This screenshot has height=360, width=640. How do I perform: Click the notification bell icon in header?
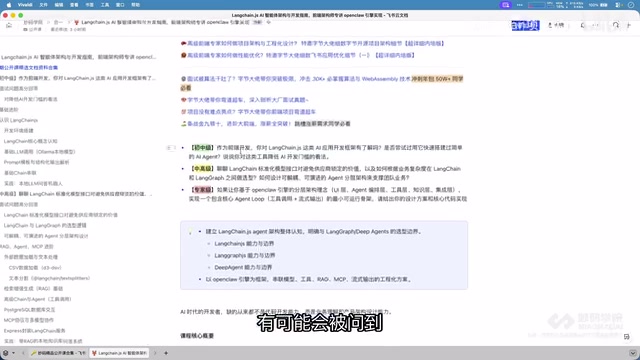583,25
